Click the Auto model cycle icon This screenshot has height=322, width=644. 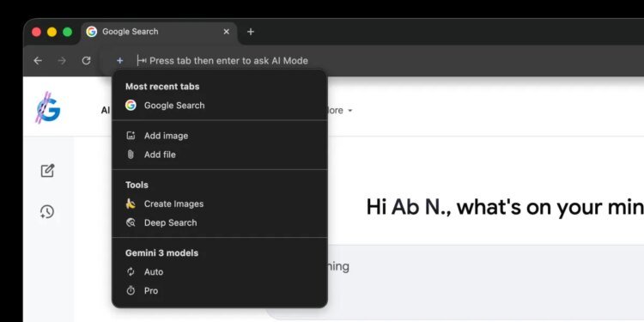131,272
